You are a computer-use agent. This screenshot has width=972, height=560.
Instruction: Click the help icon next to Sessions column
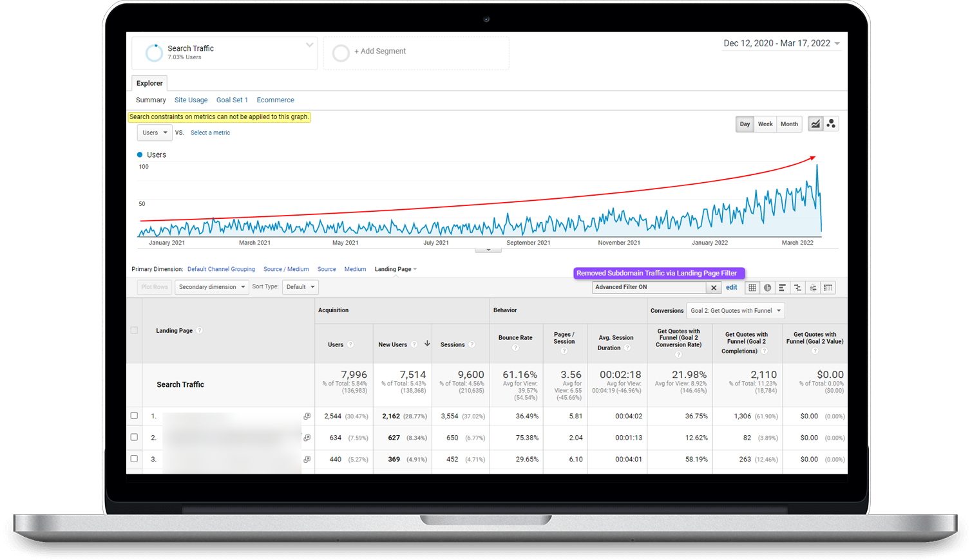tap(472, 344)
